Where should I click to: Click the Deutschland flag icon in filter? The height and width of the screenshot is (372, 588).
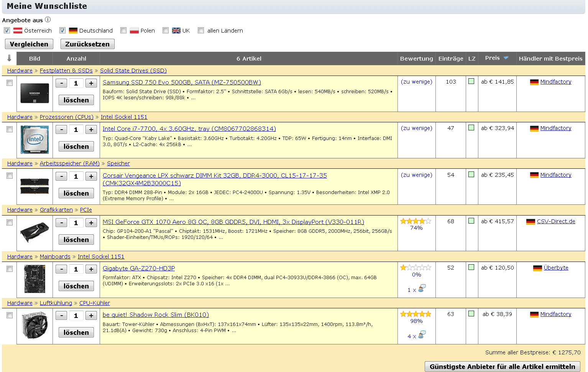tap(73, 31)
